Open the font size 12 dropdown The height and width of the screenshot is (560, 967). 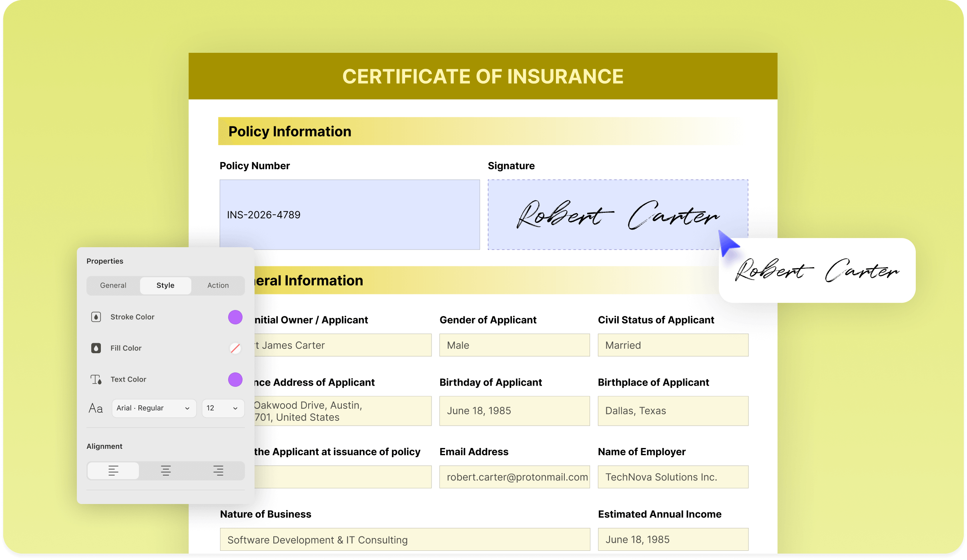(223, 408)
